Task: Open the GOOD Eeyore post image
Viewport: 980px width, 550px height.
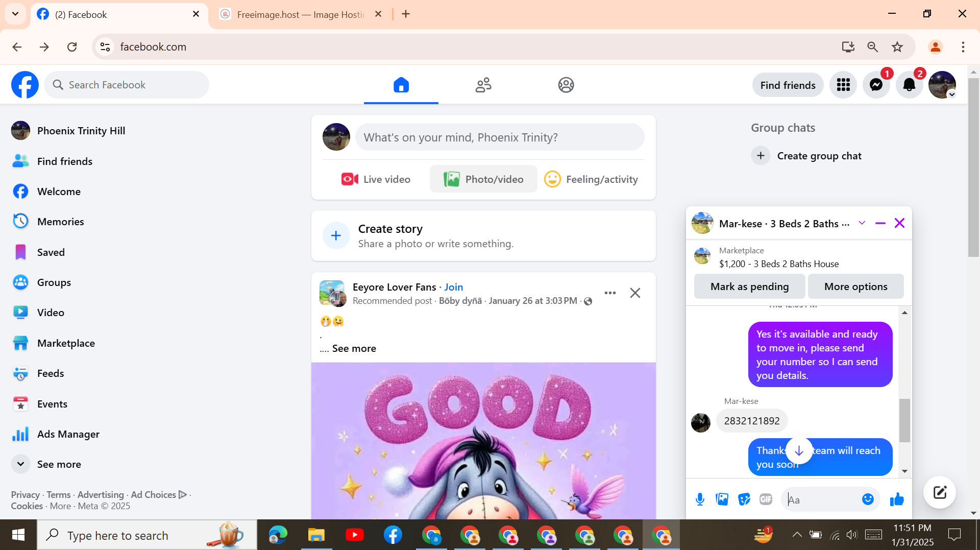Action: 483,441
